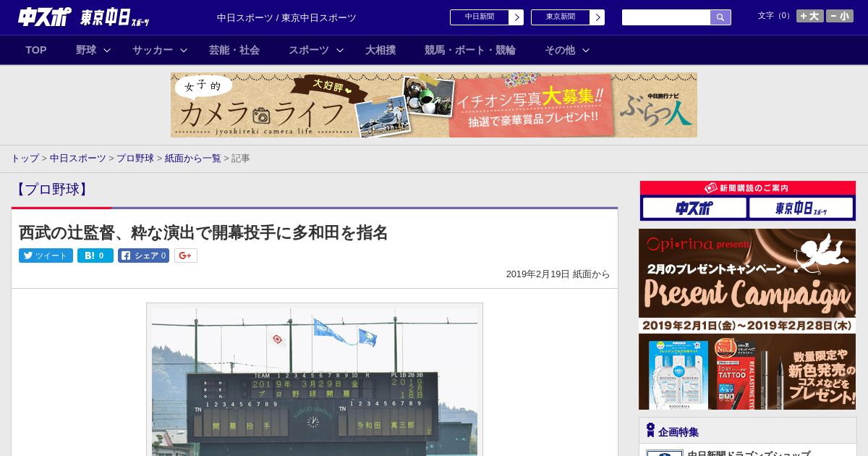The height and width of the screenshot is (456, 868).
Task: Follow the プロ野球 breadcrumb link
Action: (x=135, y=158)
